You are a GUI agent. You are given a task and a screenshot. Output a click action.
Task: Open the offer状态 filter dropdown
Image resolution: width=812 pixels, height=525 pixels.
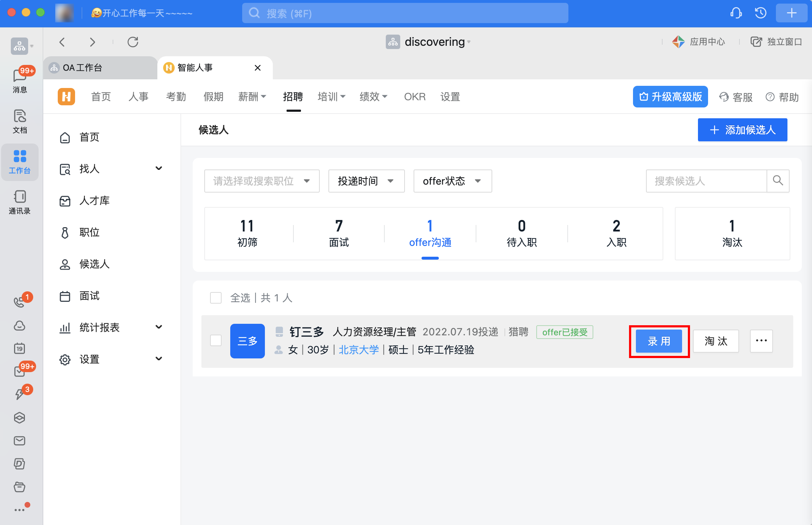452,181
